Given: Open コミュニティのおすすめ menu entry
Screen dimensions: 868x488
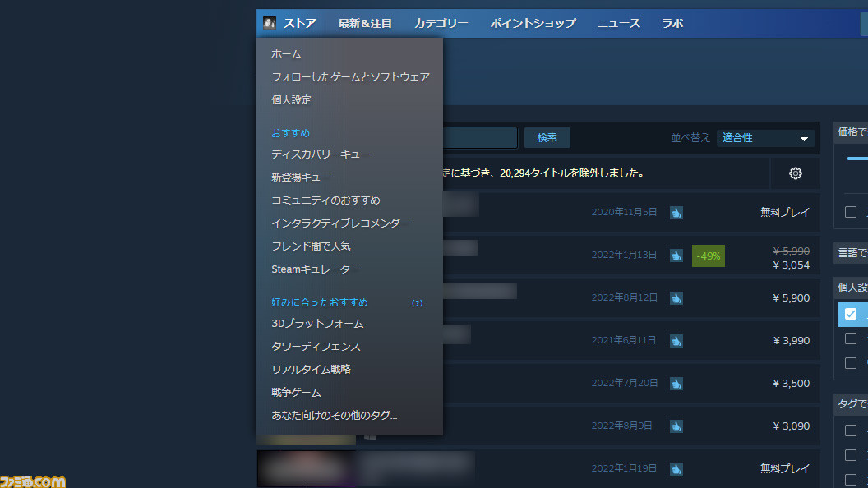Looking at the screenshot, I should tap(325, 200).
